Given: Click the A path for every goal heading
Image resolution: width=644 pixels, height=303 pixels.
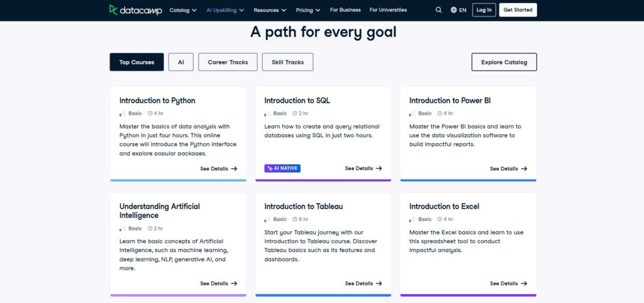Looking at the screenshot, I should tap(323, 32).
